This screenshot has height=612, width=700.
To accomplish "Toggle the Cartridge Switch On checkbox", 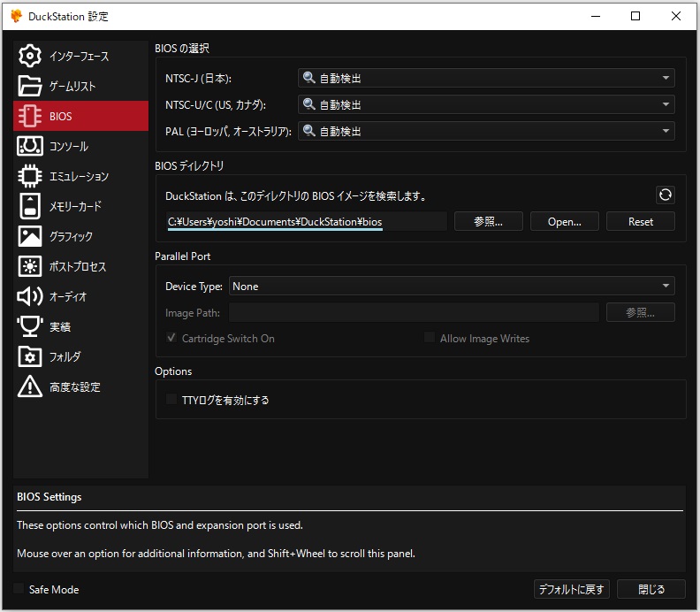I will [171, 338].
